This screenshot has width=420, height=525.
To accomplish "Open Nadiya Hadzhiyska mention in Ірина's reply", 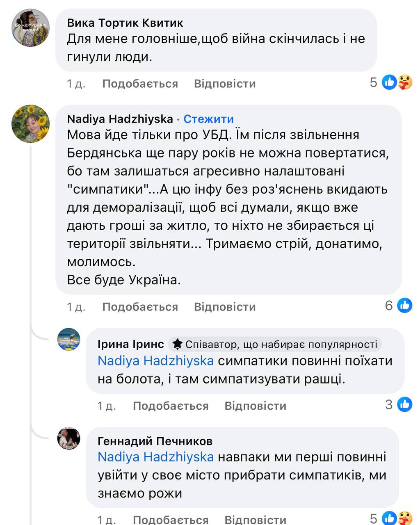I will click(155, 361).
